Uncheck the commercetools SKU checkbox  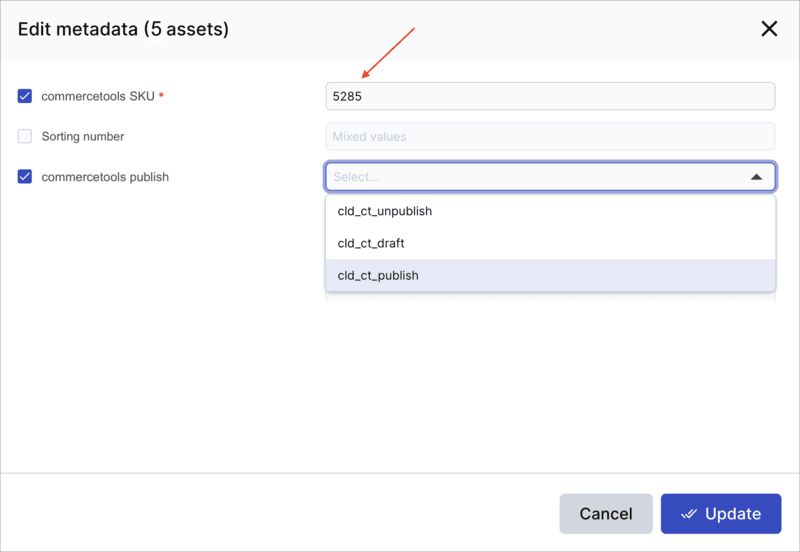coord(24,96)
